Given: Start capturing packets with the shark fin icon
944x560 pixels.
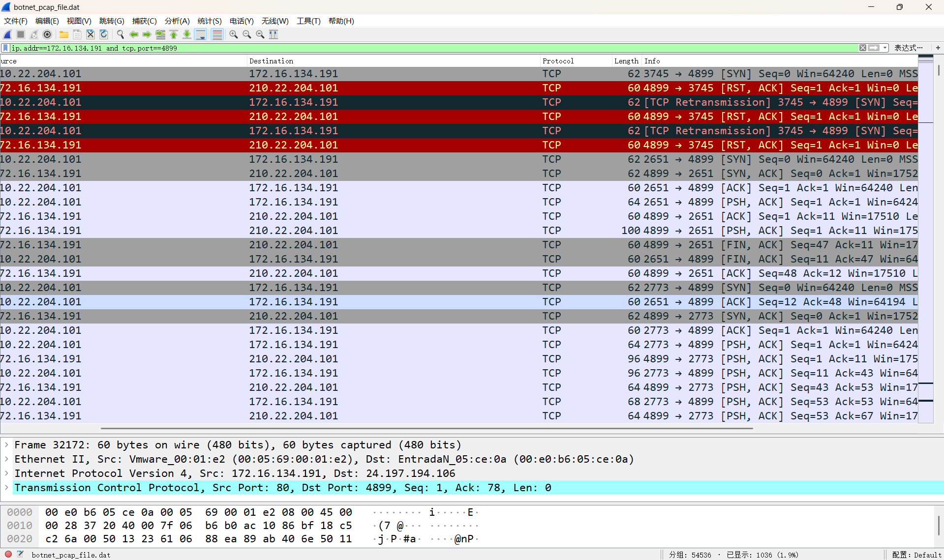Looking at the screenshot, I should tap(7, 34).
